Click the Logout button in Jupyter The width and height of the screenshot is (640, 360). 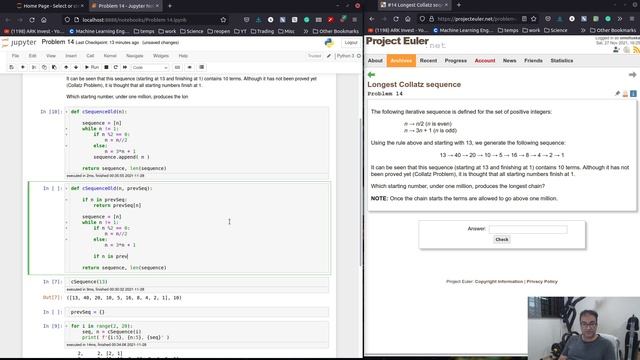tap(351, 42)
